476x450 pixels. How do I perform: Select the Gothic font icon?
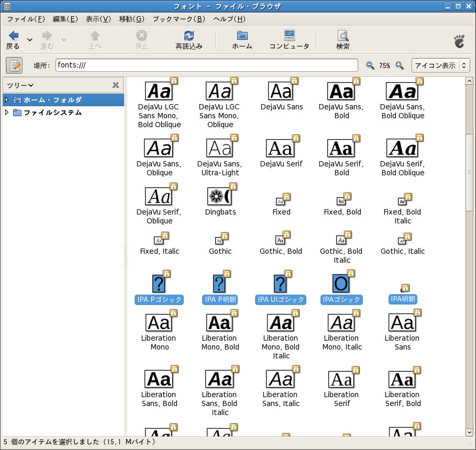220,240
